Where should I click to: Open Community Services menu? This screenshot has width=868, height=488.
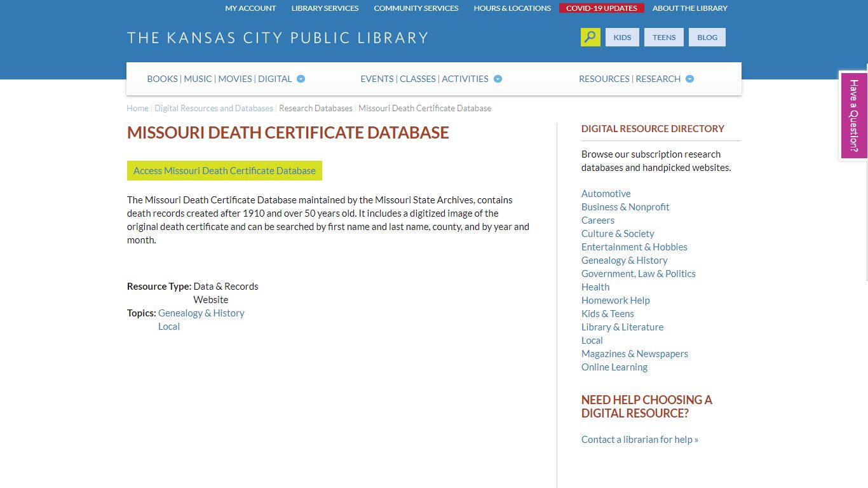(416, 8)
